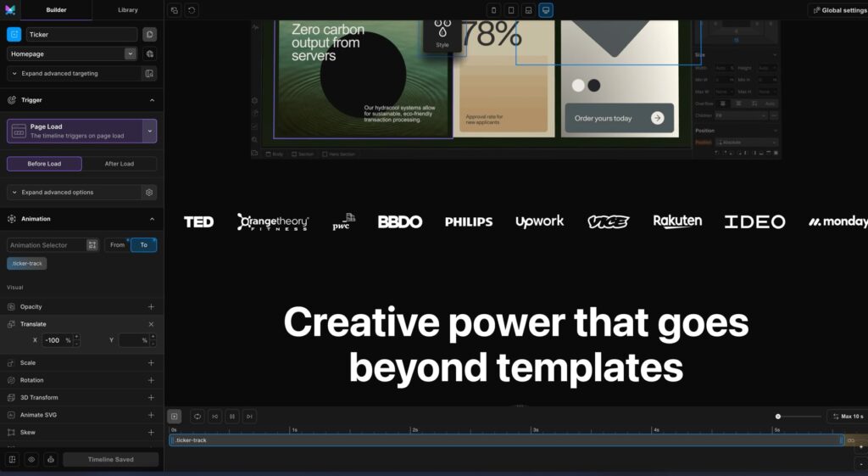The image size is (868, 476).
Task: Add the Skew property
Action: point(151,432)
